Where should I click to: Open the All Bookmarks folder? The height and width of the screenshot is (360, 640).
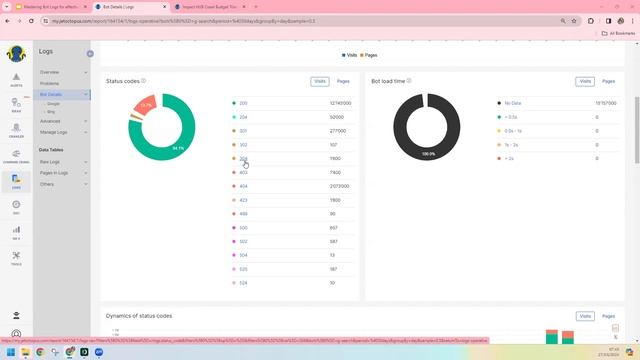pos(618,33)
